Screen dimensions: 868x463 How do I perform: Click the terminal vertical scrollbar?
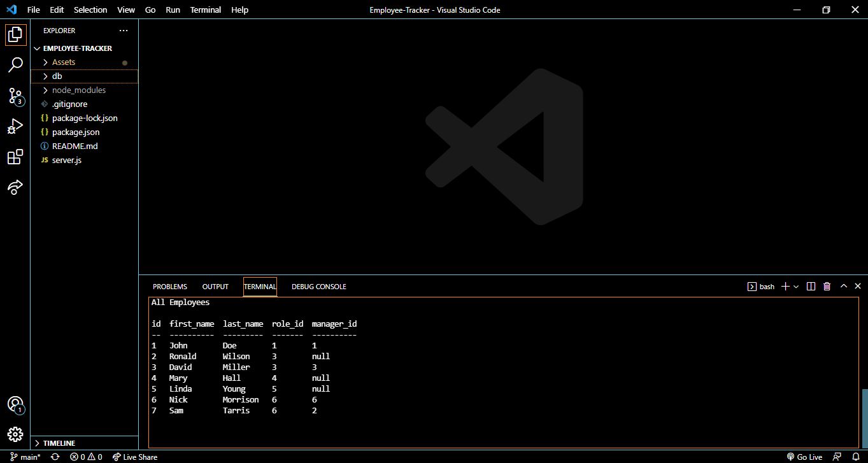864,417
